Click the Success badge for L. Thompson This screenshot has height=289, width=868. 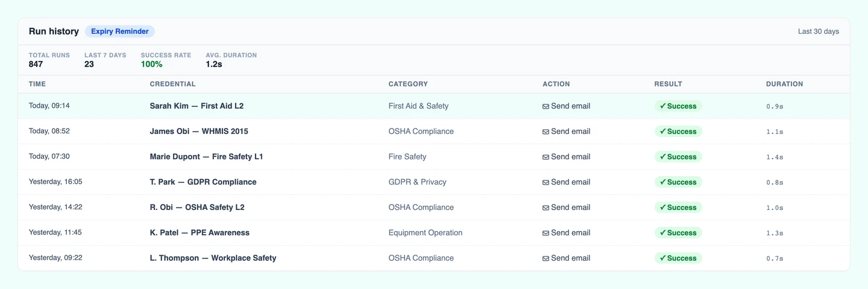click(678, 258)
